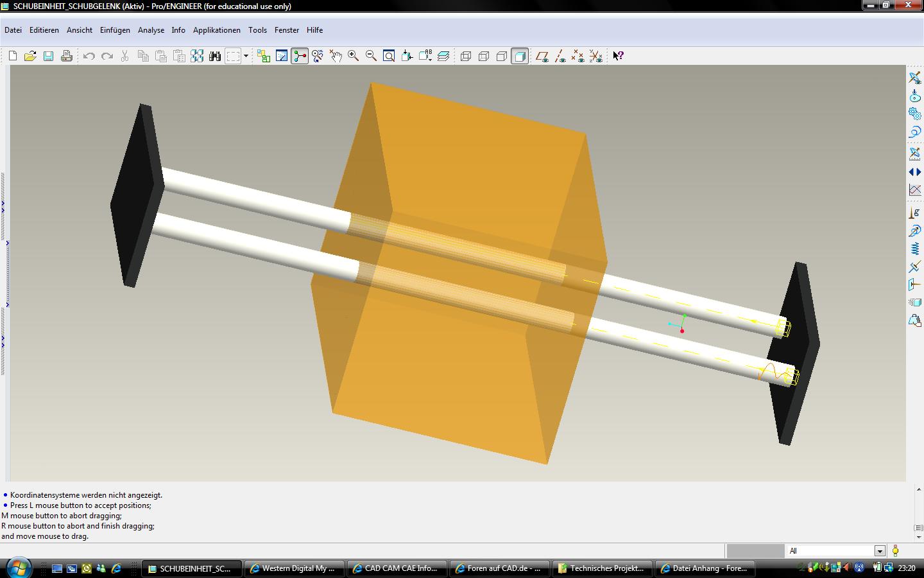The width and height of the screenshot is (924, 578).
Task: Define gravity with the g icon
Action: [x=915, y=213]
